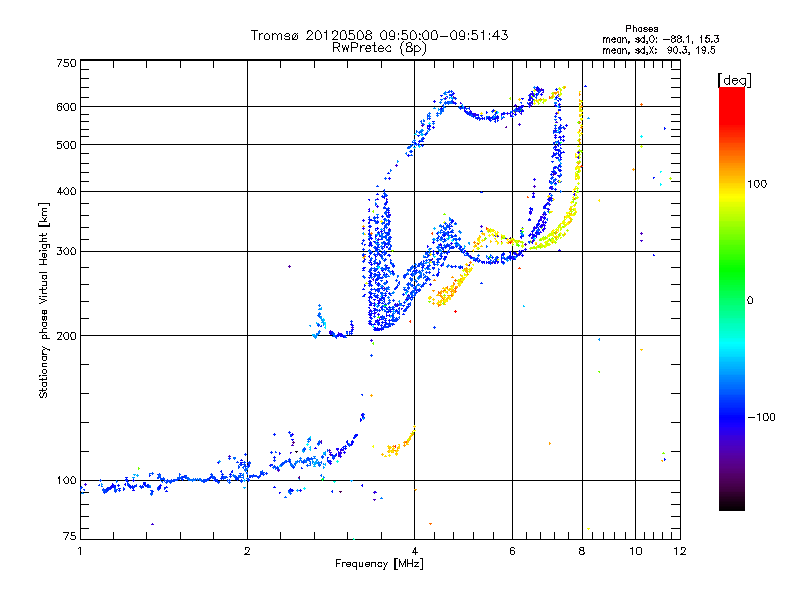Click the 'Frequency [MHz]' x-axis label
The image size is (800, 600).
[379, 564]
